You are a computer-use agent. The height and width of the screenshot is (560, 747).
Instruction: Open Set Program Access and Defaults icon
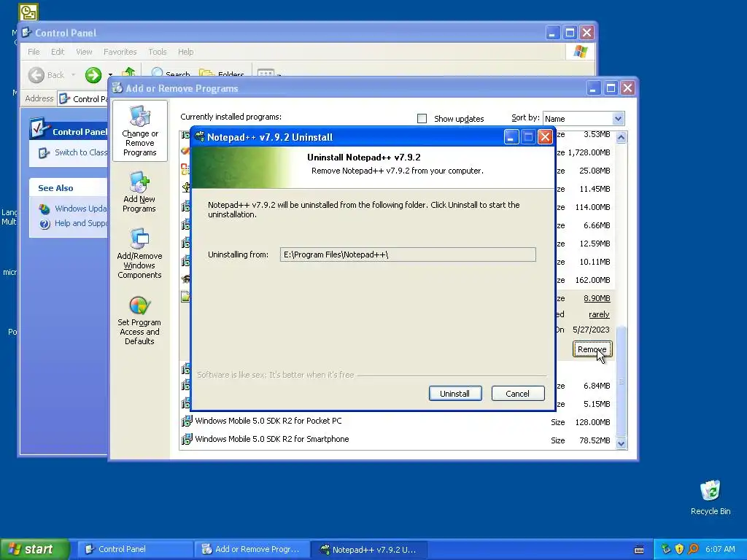coord(139,321)
